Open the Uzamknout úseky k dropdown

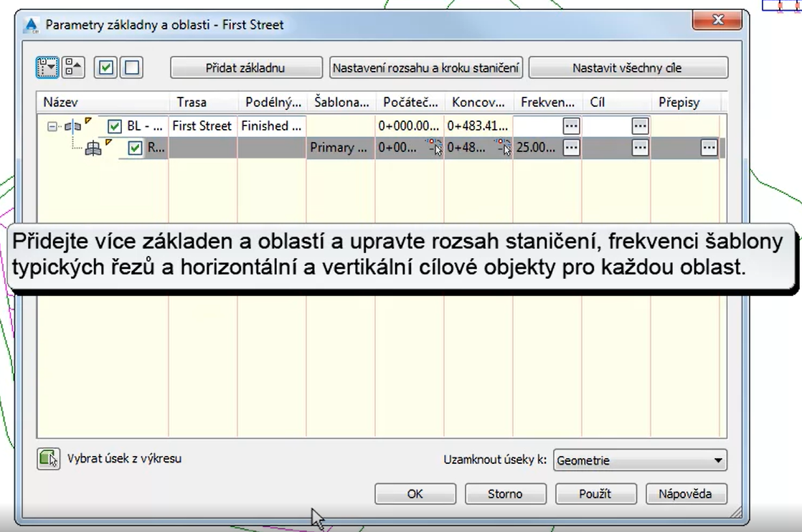tap(640, 460)
